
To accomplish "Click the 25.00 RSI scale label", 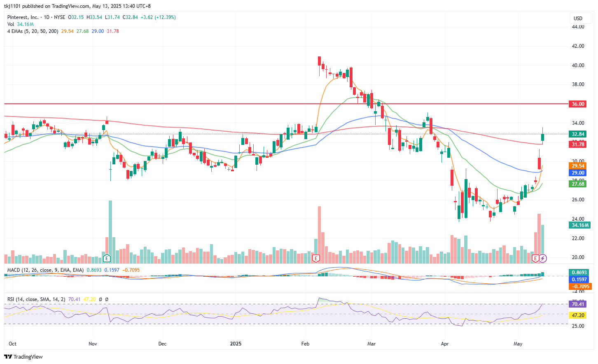I will coord(578,326).
